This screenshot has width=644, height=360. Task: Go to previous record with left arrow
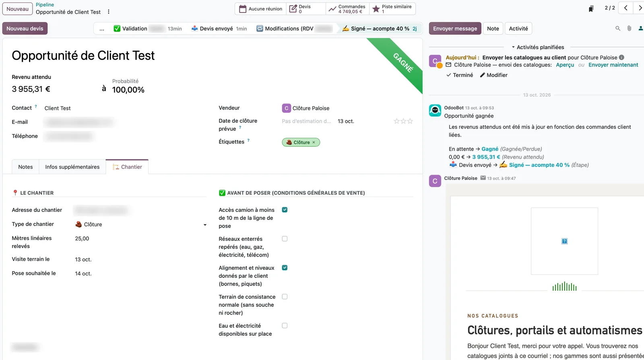click(x=625, y=8)
